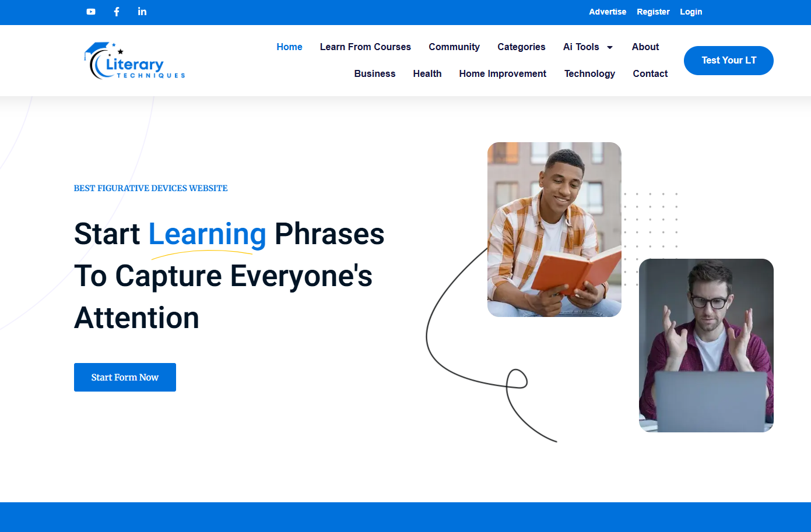811x532 pixels.
Task: Go to the Home menu item
Action: click(x=289, y=47)
